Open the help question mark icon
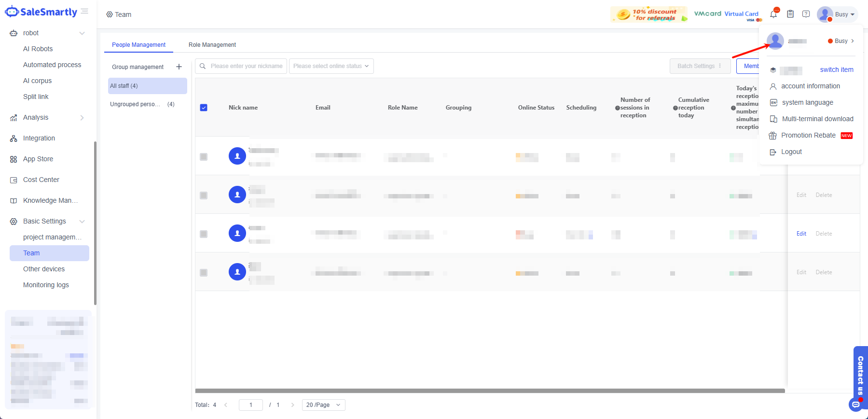 coord(806,14)
